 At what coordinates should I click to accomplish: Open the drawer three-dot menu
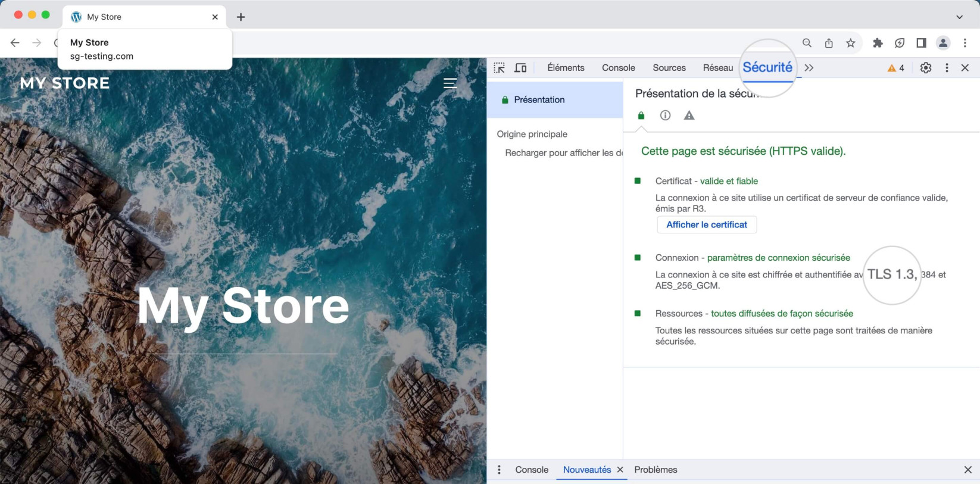click(499, 470)
